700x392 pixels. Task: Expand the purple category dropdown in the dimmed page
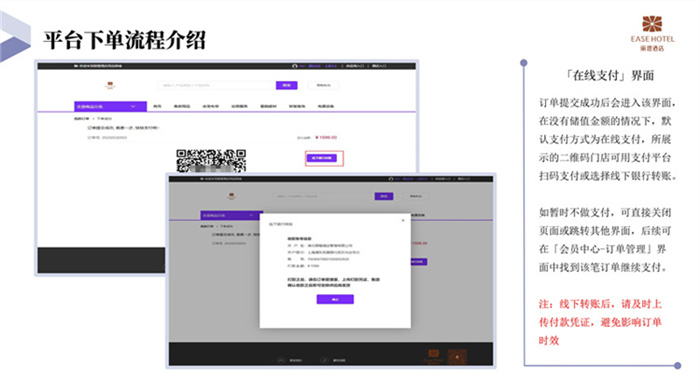click(x=231, y=215)
